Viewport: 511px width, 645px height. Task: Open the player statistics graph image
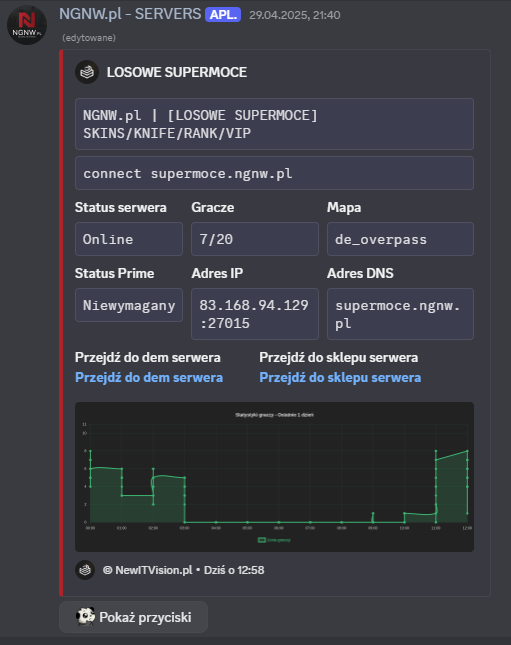(274, 477)
